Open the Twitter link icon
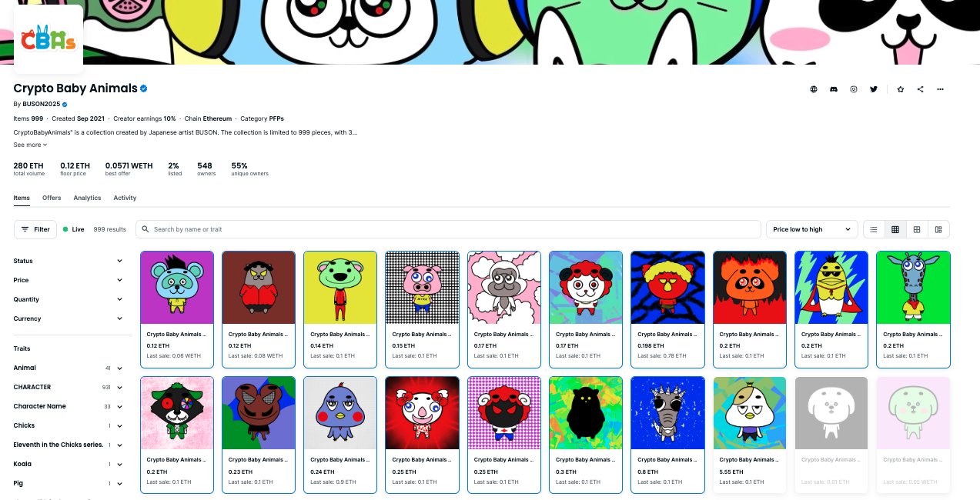980x500 pixels. coord(874,89)
